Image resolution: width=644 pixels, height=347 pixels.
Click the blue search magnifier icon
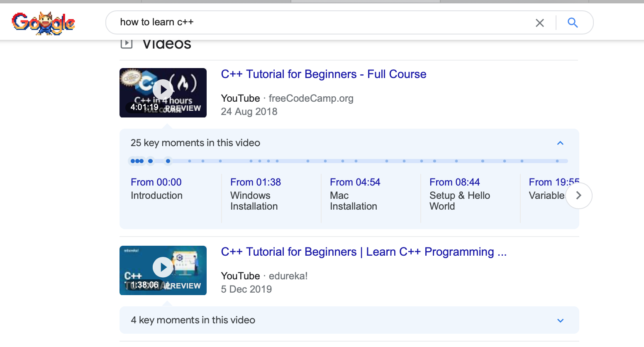click(573, 22)
